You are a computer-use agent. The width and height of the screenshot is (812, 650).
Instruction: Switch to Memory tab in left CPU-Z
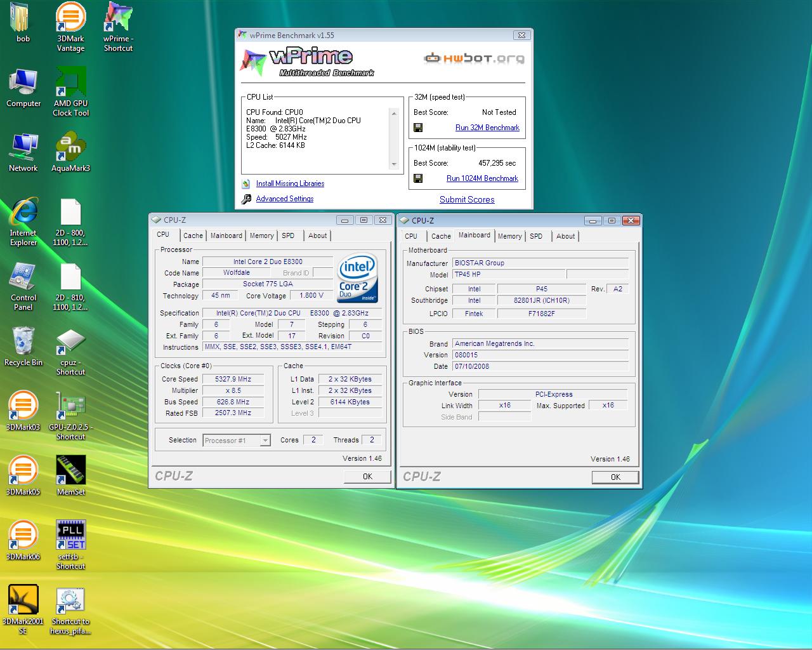[261, 235]
